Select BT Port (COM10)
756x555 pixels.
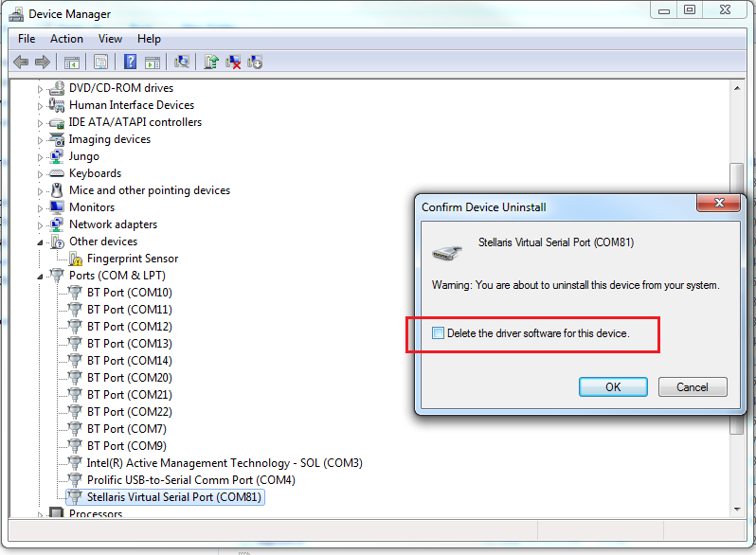tap(130, 293)
